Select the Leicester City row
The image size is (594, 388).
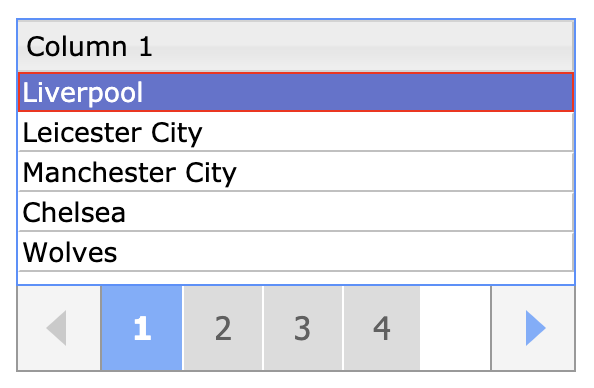point(296,132)
